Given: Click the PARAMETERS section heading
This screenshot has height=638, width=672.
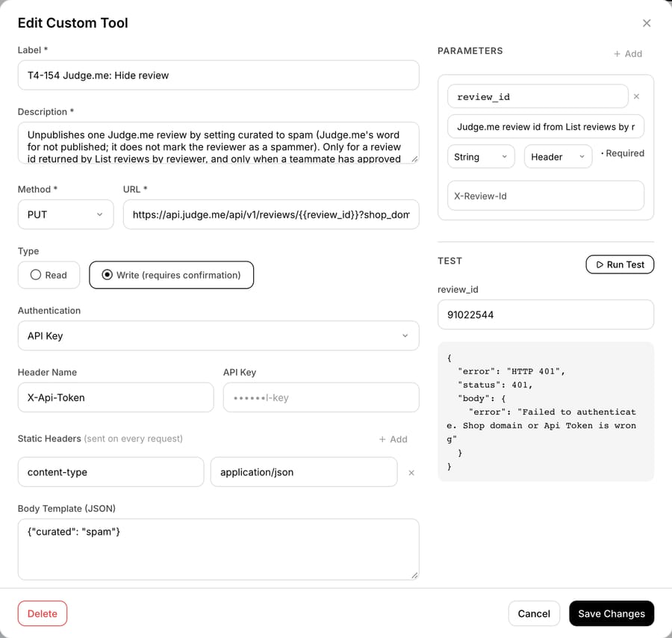Looking at the screenshot, I should [470, 51].
